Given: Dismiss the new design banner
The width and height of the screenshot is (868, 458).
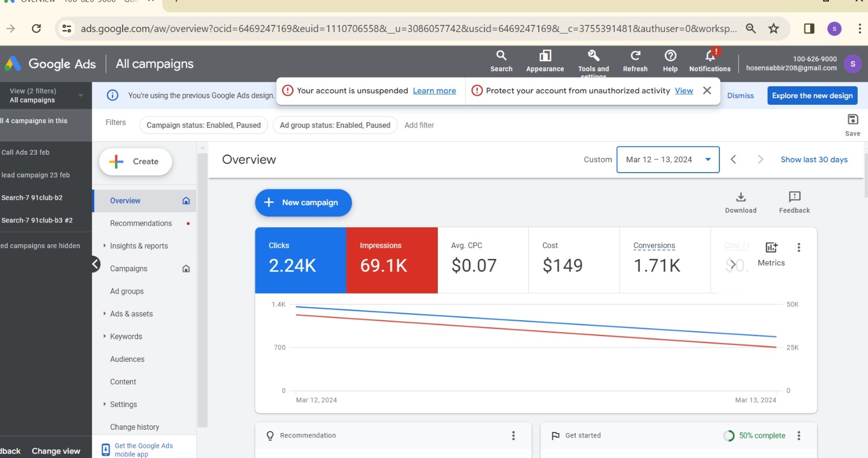Looking at the screenshot, I should click(741, 96).
